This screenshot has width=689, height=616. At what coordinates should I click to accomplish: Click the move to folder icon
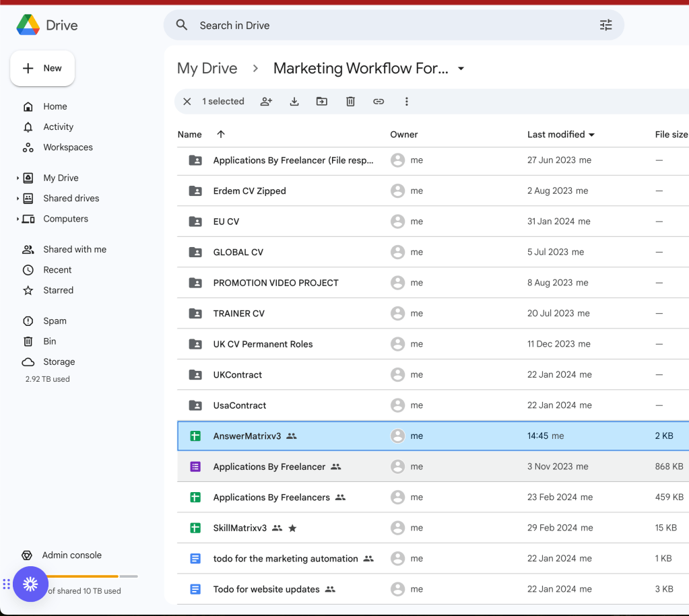pyautogui.click(x=322, y=102)
